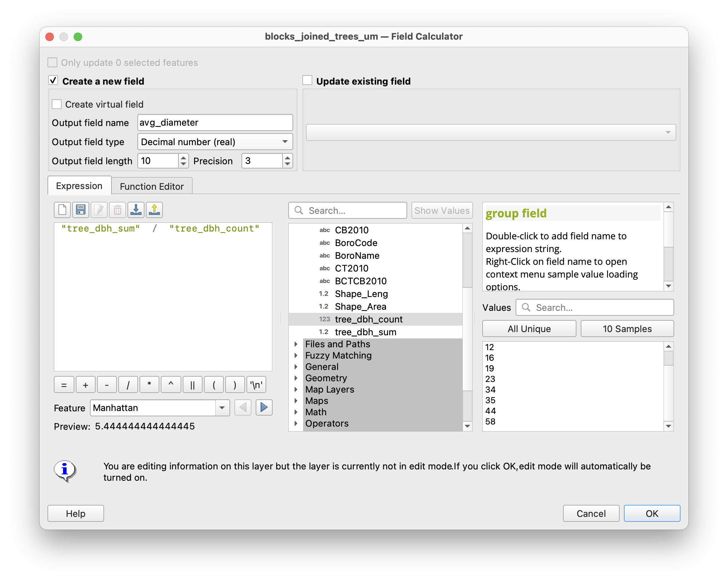Select the Expression tab

pyautogui.click(x=79, y=186)
